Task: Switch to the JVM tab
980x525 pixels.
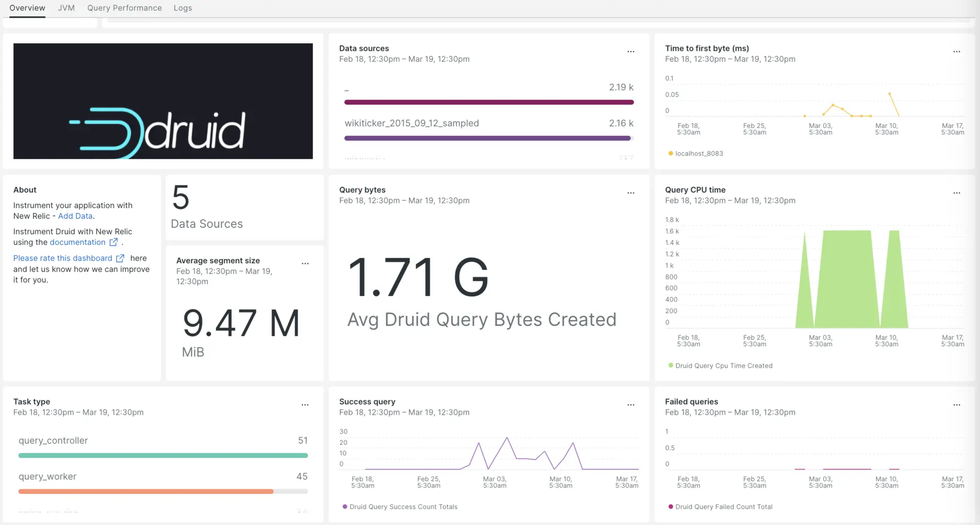Action: (66, 8)
